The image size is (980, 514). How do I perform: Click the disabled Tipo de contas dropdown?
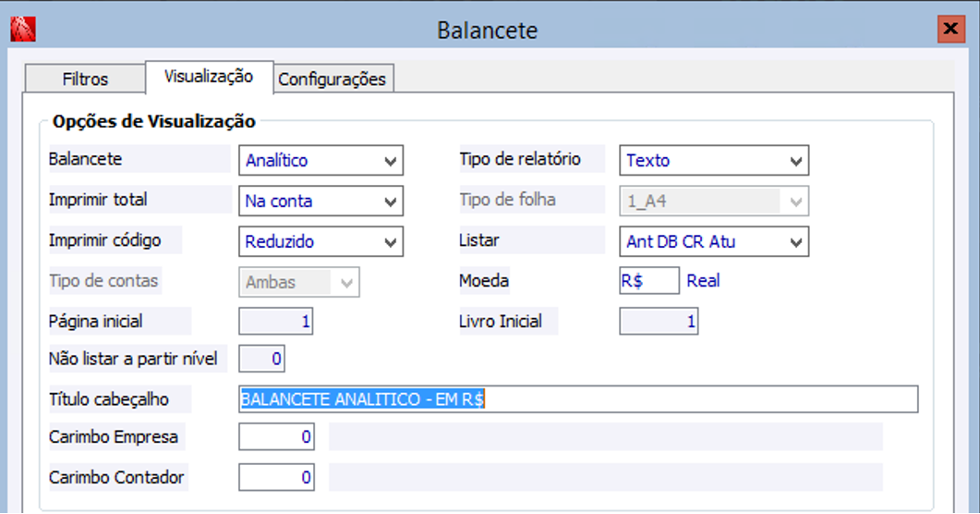pyautogui.click(x=298, y=282)
